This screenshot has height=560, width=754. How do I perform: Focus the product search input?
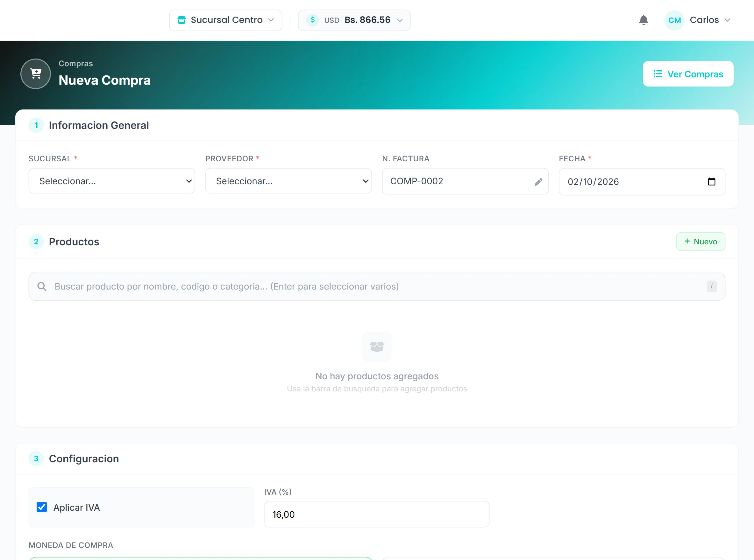pyautogui.click(x=377, y=286)
